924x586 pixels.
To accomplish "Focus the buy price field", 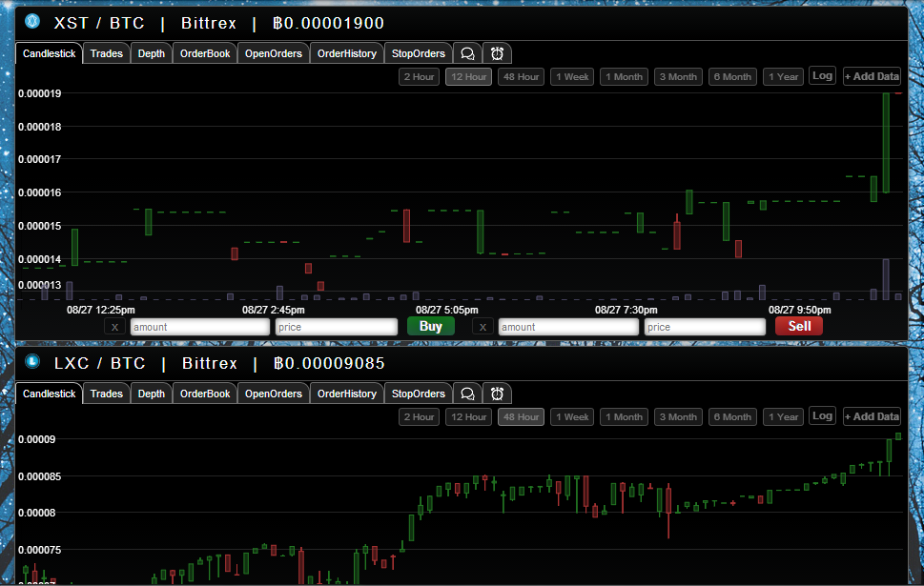I will click(337, 327).
